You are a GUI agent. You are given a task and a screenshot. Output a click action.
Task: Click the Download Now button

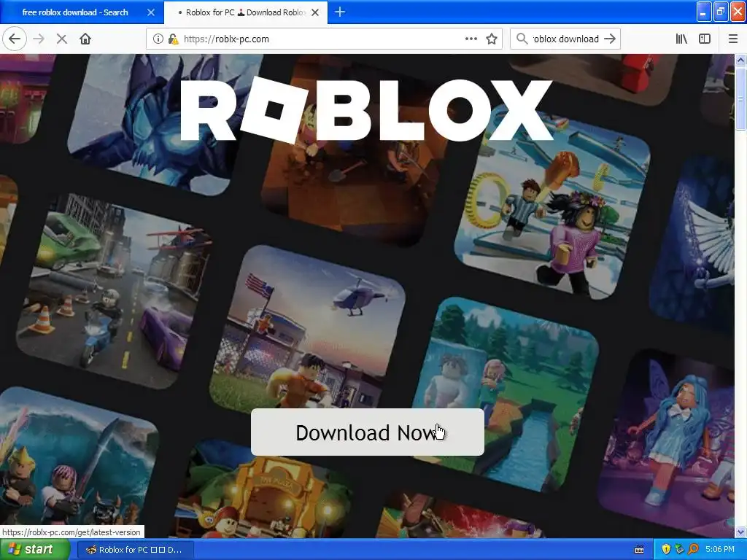point(368,432)
